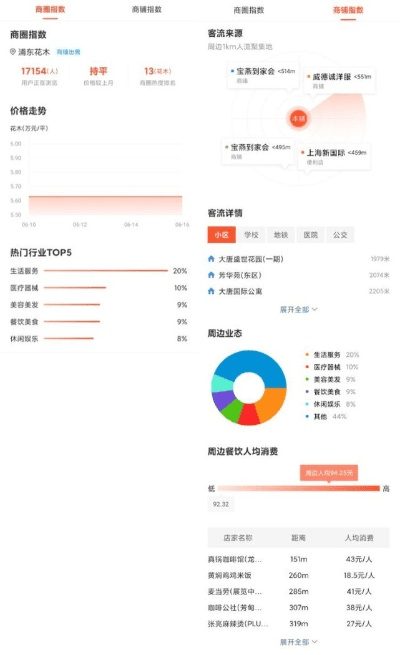The width and height of the screenshot is (400, 655).
Task: Click the 店家名称 column header
Action: pyautogui.click(x=238, y=538)
